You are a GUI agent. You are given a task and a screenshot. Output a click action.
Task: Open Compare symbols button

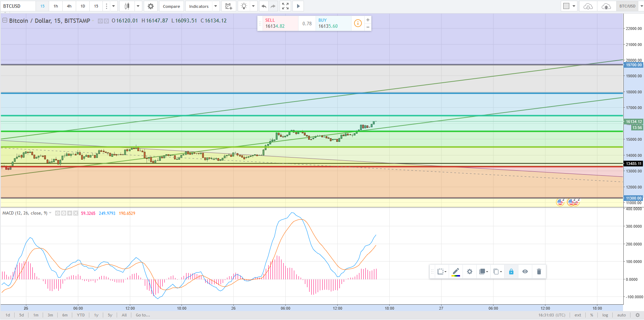coord(171,6)
